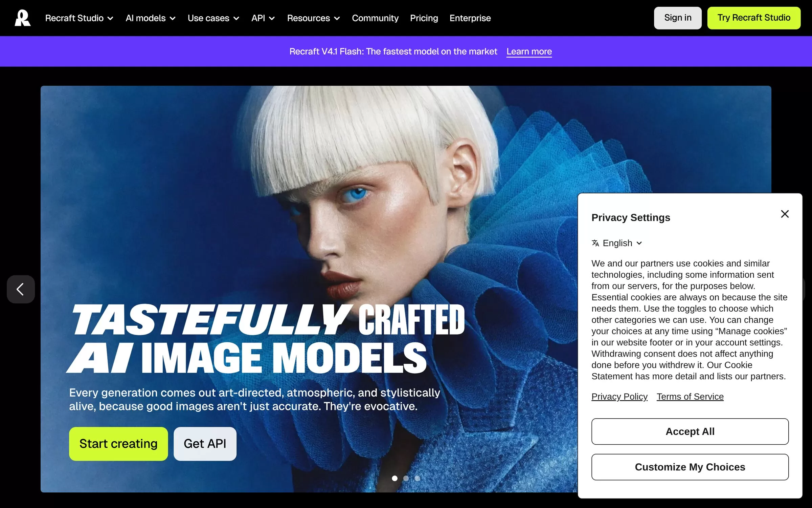Select the first carousel dot
The width and height of the screenshot is (812, 508).
[394, 478]
